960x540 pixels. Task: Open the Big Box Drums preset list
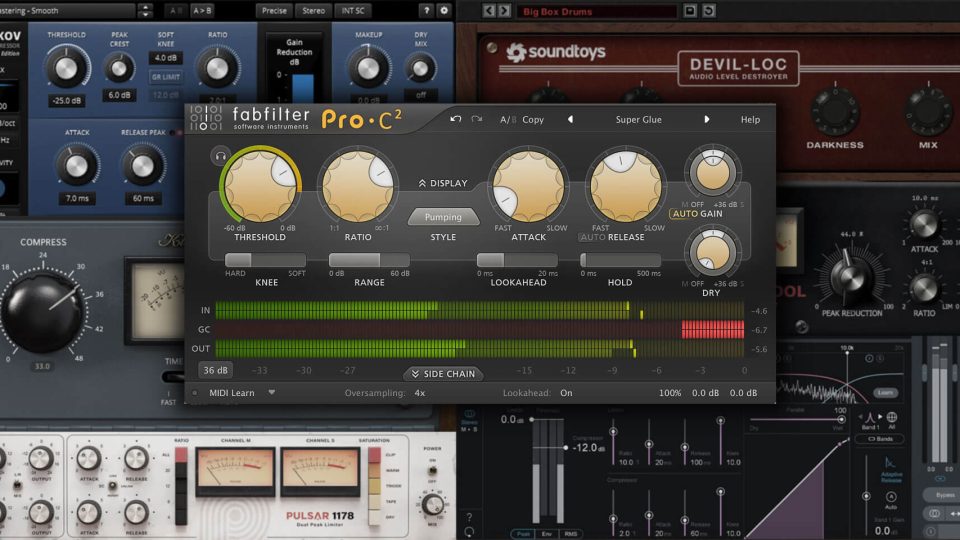tap(597, 11)
